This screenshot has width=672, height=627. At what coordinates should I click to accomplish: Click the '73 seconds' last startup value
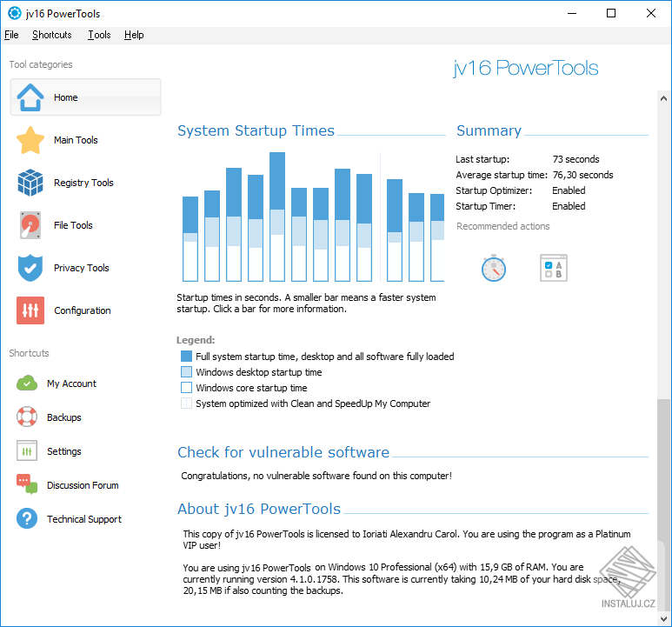(576, 159)
